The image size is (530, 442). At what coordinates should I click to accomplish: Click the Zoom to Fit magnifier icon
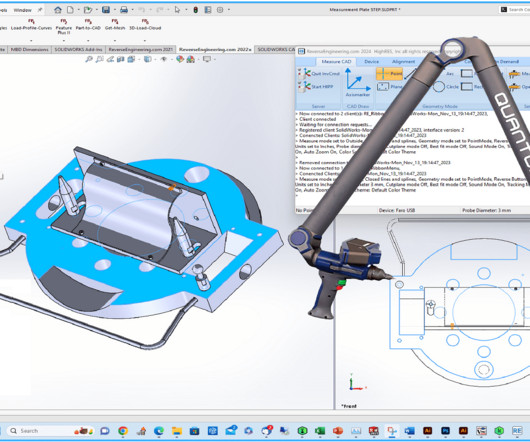[89, 59]
